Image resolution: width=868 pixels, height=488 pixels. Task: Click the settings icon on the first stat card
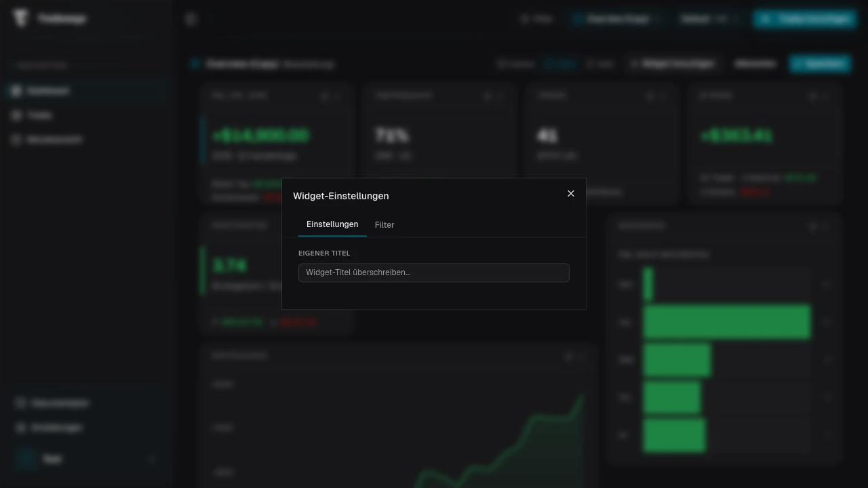pyautogui.click(x=325, y=96)
